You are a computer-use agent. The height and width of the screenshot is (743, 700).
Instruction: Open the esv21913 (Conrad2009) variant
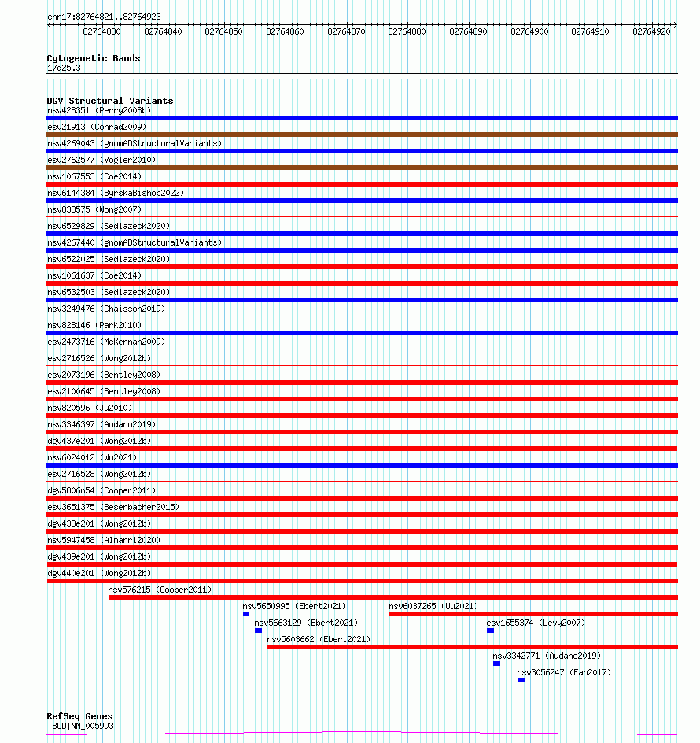[97, 127]
